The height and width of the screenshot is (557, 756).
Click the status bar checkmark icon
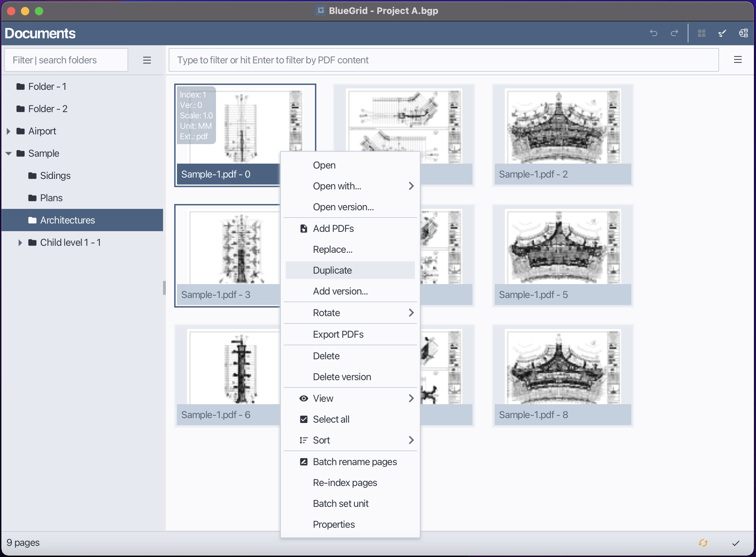pyautogui.click(x=736, y=543)
